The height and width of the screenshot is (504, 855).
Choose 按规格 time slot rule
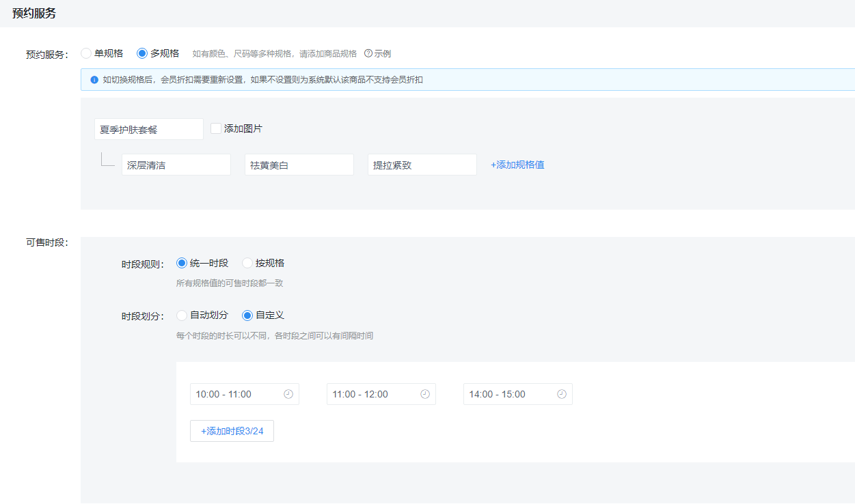pos(246,262)
